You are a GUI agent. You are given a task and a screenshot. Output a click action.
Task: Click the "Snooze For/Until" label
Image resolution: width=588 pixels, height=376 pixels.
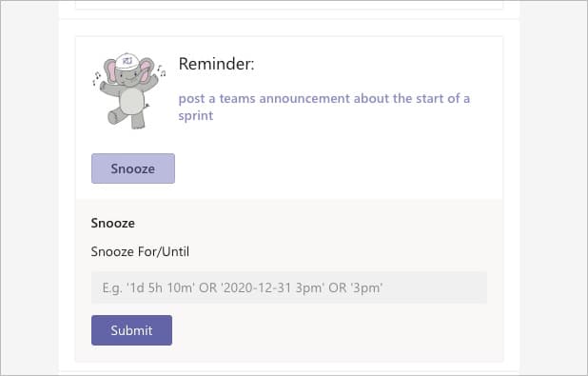(140, 251)
